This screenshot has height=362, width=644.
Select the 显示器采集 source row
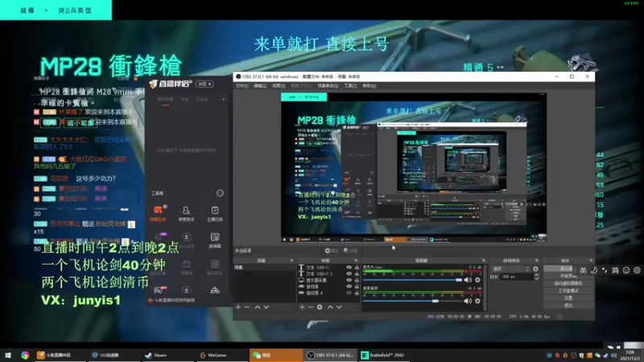328,280
